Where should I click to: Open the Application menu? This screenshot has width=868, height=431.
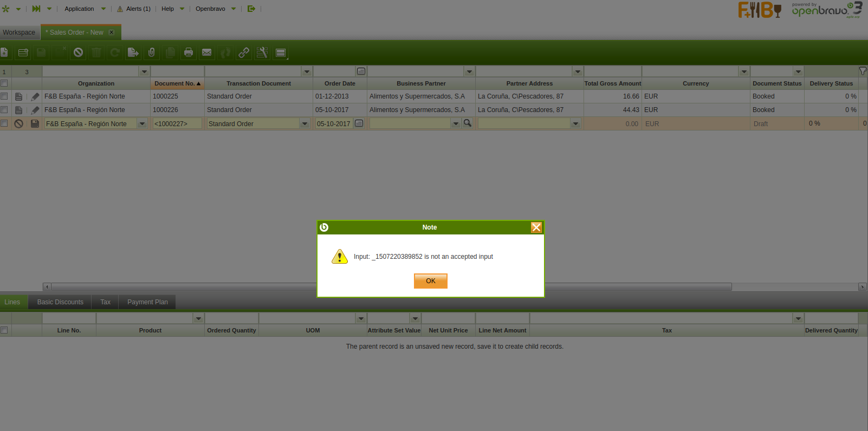point(80,9)
